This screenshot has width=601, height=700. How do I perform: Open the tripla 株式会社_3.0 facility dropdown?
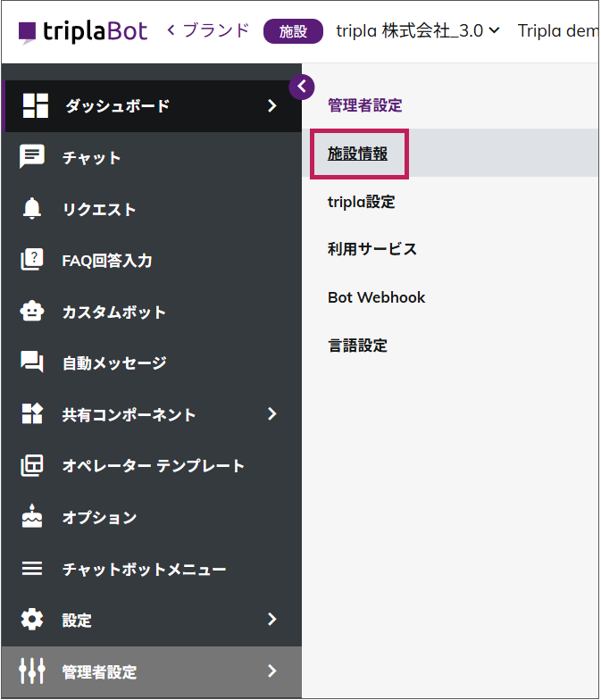tap(418, 30)
